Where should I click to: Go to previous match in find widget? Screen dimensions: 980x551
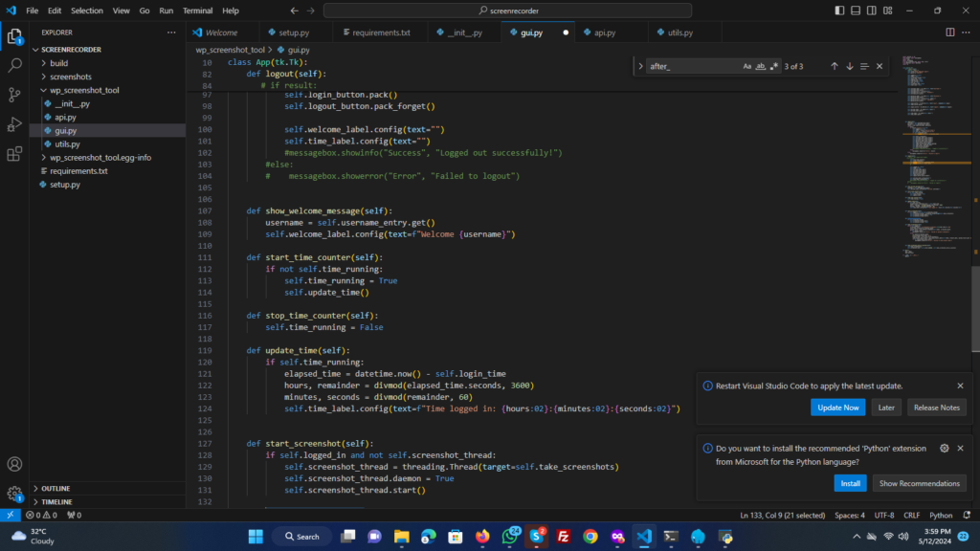tap(834, 66)
